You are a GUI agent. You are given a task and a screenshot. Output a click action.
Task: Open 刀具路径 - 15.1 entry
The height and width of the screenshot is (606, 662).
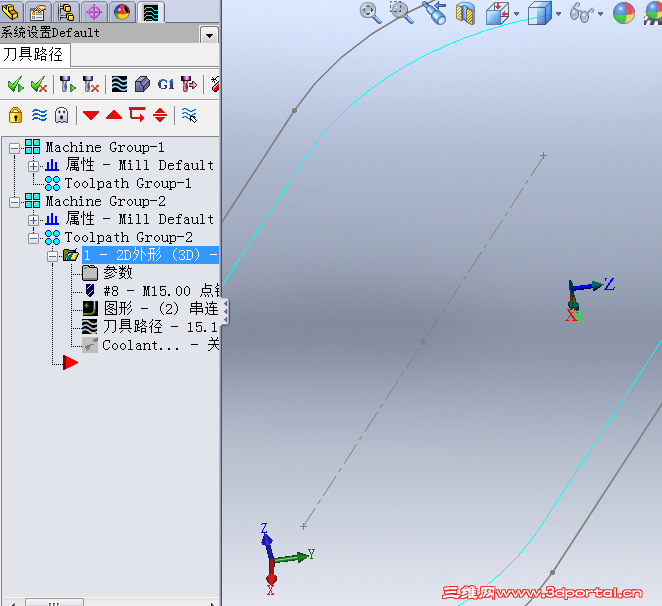point(160,326)
